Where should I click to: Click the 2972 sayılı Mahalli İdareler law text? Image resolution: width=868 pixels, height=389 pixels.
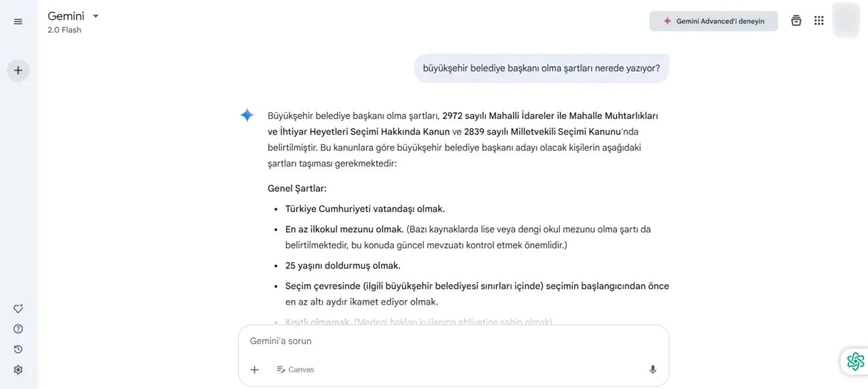click(463, 124)
